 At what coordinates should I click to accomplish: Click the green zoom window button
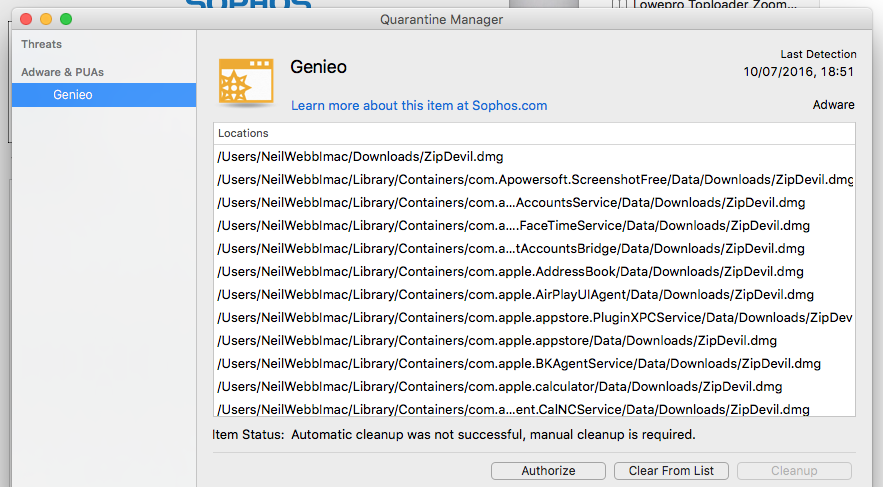(66, 19)
